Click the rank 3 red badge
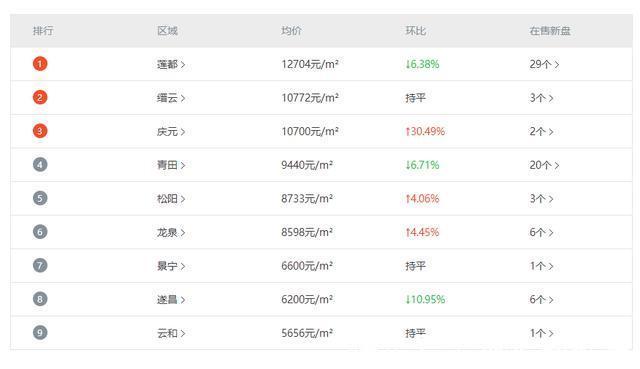Image resolution: width=640 pixels, height=369 pixels. point(40,131)
